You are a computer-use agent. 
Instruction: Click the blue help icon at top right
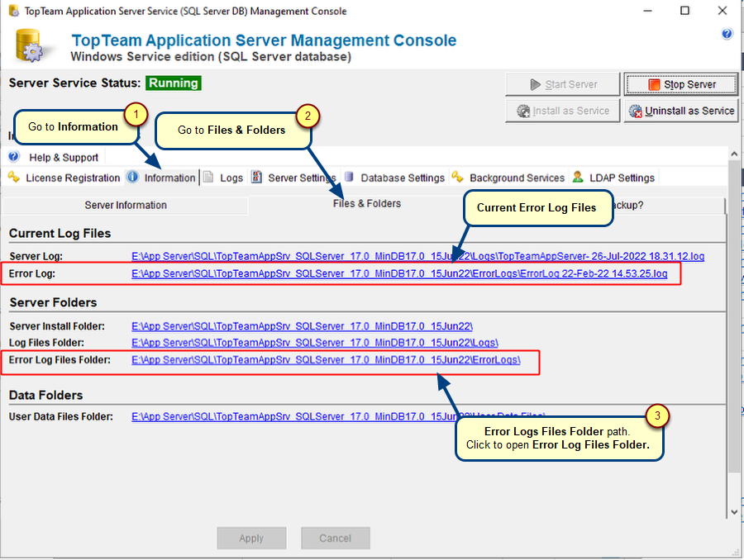click(727, 34)
